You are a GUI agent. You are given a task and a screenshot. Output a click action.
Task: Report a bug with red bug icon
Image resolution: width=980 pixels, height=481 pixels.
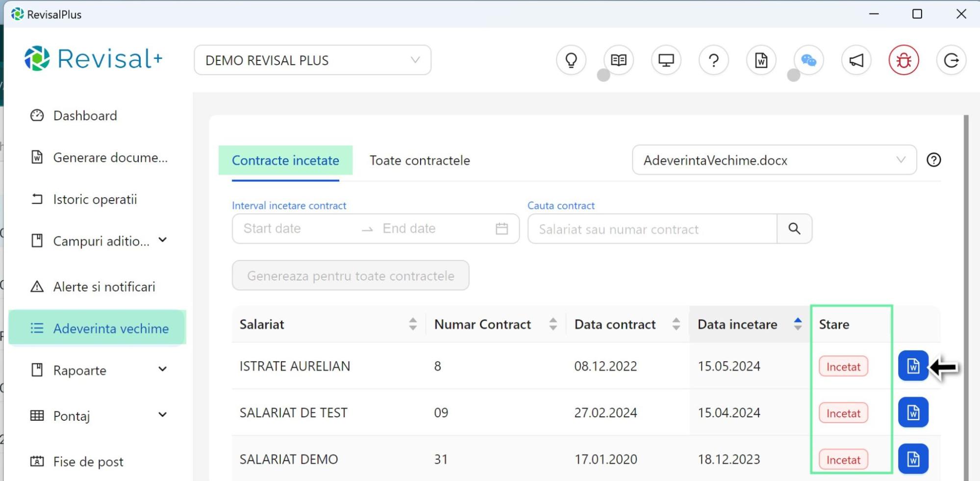point(904,60)
